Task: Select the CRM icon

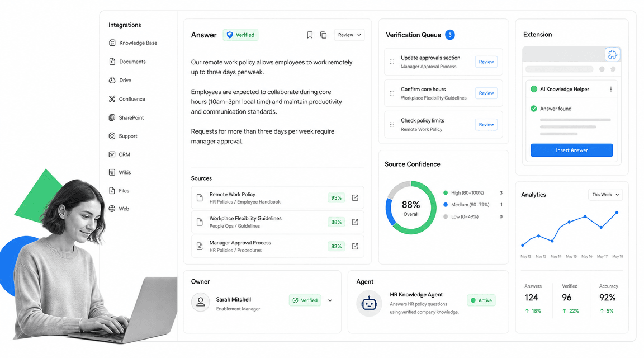Action: tap(112, 154)
